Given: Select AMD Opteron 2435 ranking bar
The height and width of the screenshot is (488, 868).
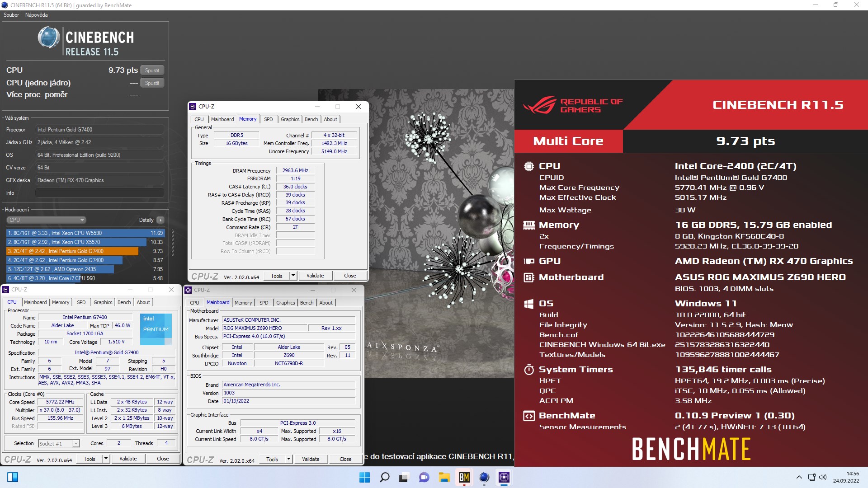Looking at the screenshot, I should click(60, 269).
